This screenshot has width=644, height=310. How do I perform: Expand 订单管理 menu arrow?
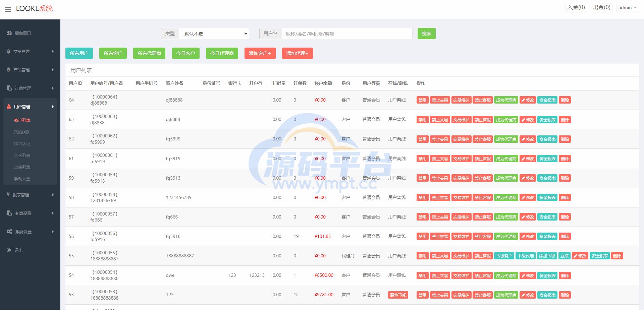53,88
